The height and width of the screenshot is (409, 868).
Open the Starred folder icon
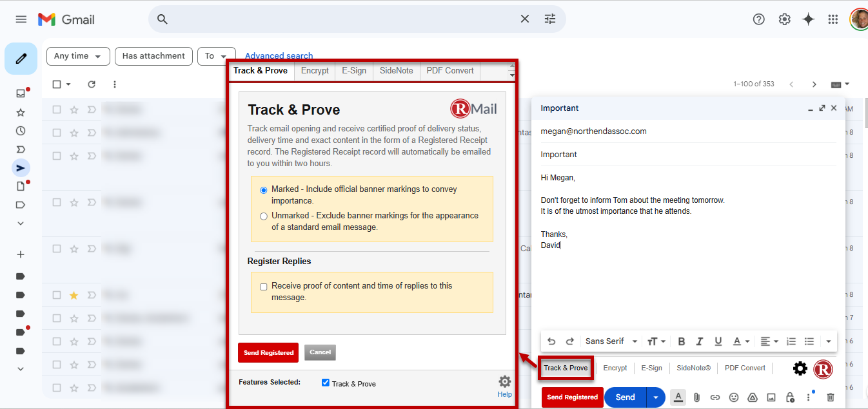(21, 112)
